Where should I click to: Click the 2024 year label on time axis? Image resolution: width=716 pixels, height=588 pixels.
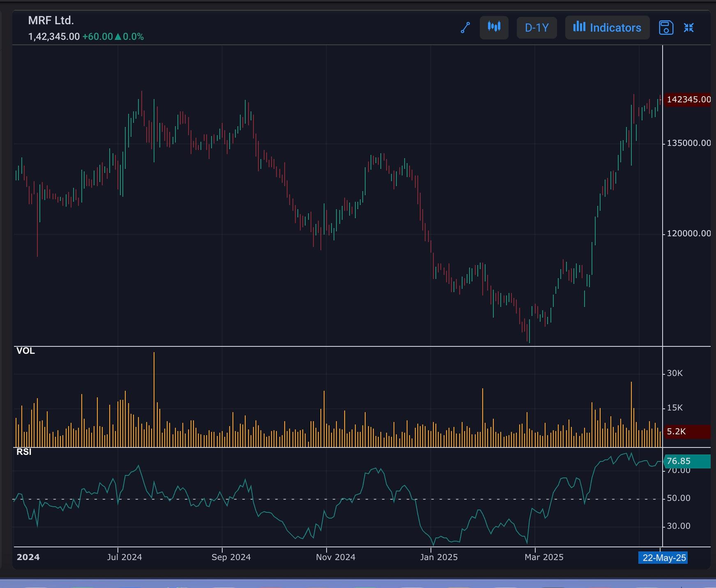pyautogui.click(x=28, y=557)
